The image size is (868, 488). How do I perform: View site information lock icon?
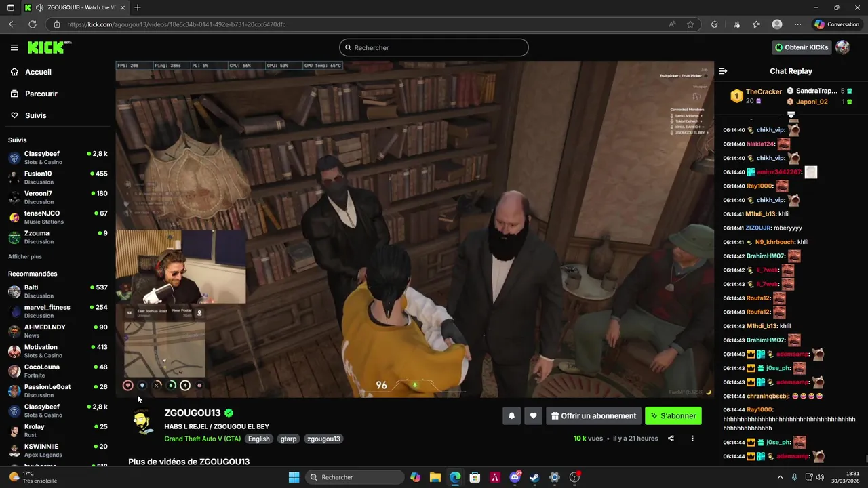click(57, 24)
